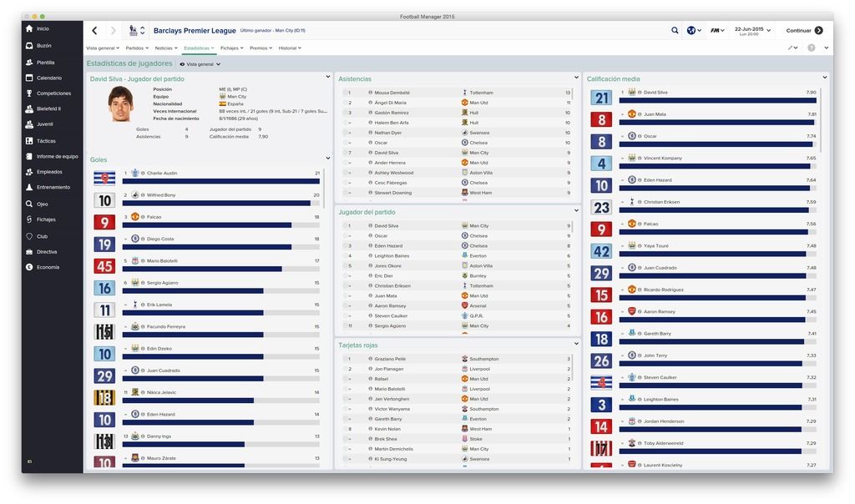
Task: Open the Fichajes tab in top tab bar
Action: click(x=232, y=48)
